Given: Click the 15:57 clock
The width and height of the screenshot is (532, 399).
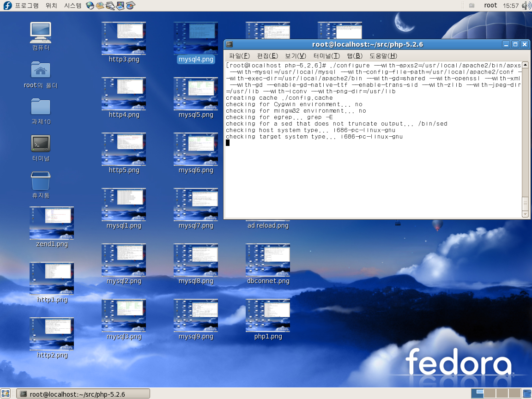Looking at the screenshot, I should [x=511, y=6].
